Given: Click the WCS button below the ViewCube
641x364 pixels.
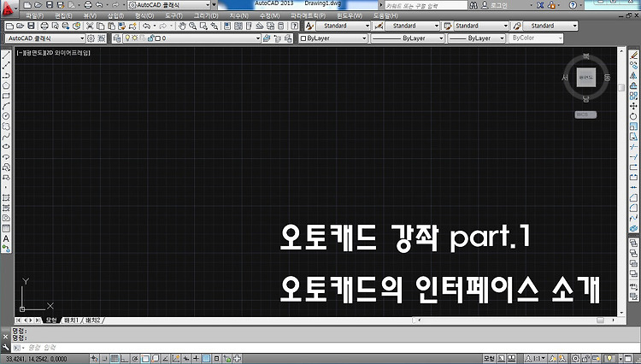Looking at the screenshot, I should (x=585, y=114).
